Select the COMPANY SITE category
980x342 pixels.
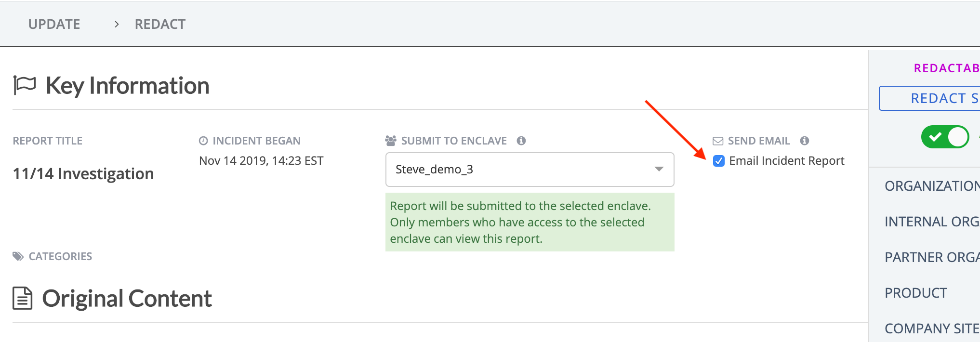[x=932, y=329]
